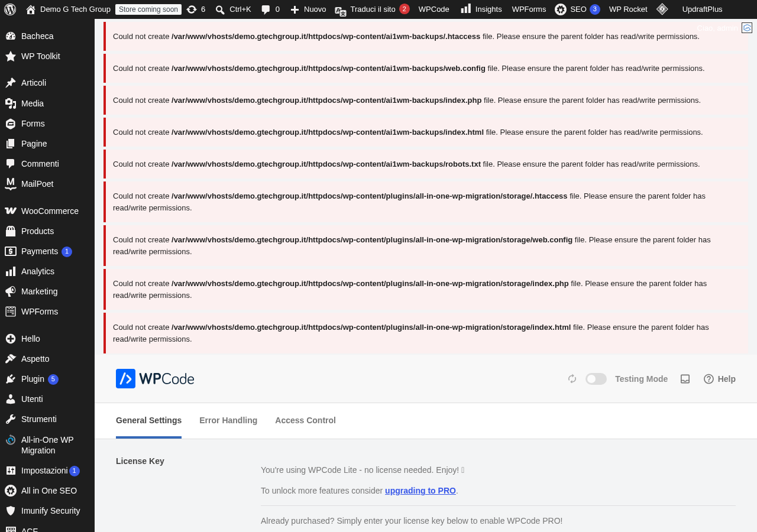Click the Demo G Tech Group site name
The height and width of the screenshot is (532, 757).
tap(75, 9)
